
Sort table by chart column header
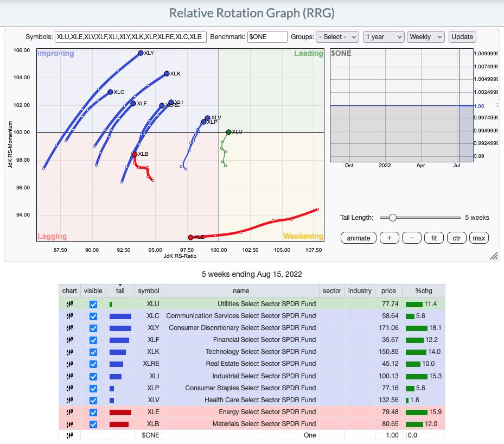(x=69, y=291)
